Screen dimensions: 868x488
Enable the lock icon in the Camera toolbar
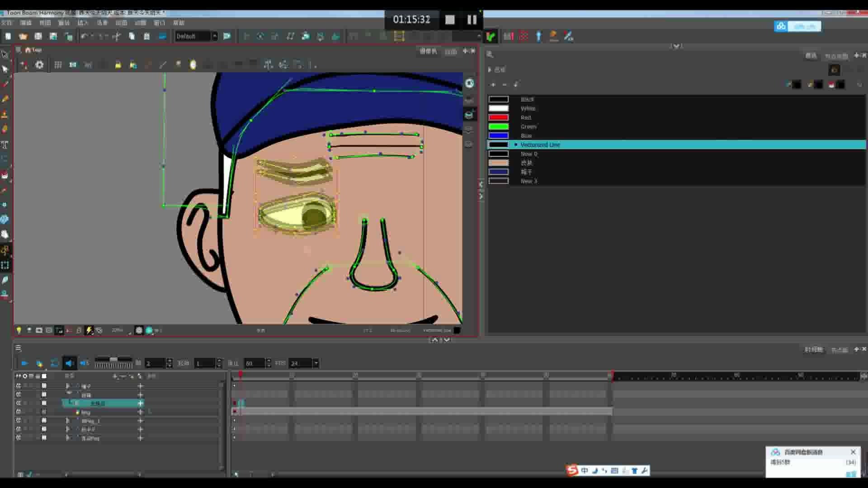click(x=118, y=65)
